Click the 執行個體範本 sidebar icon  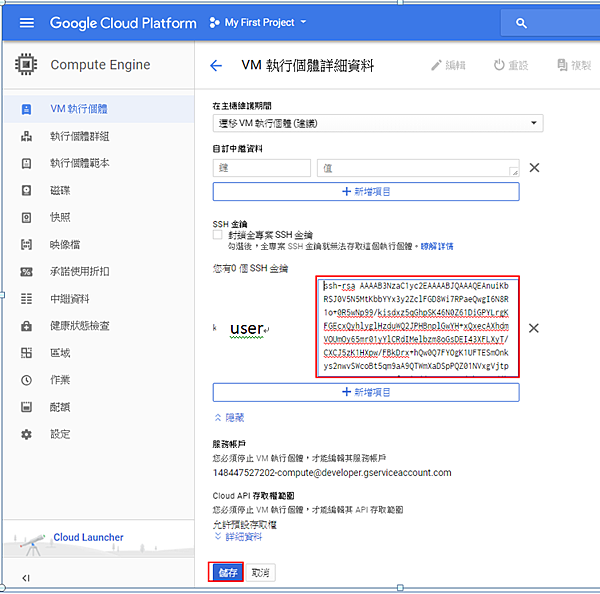(x=26, y=163)
